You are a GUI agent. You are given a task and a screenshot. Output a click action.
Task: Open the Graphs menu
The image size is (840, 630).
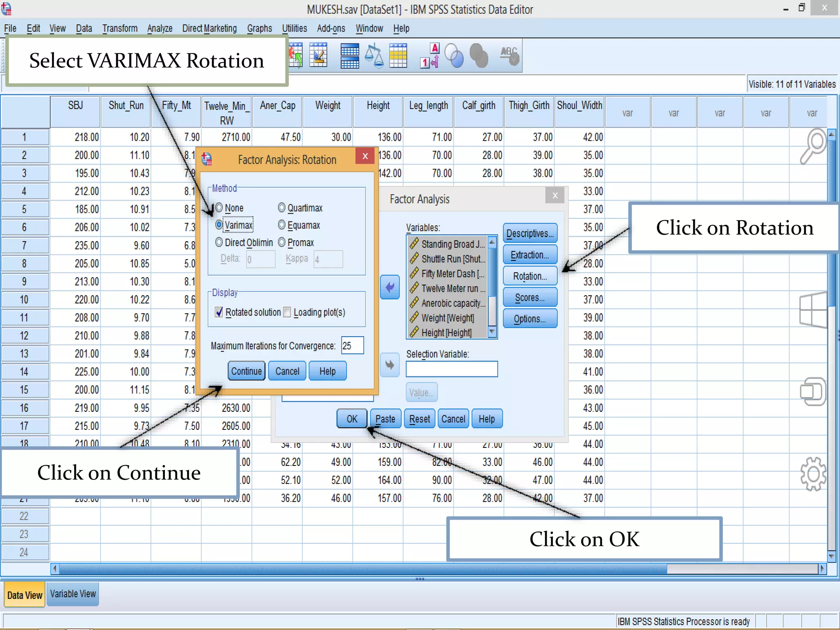click(x=259, y=28)
